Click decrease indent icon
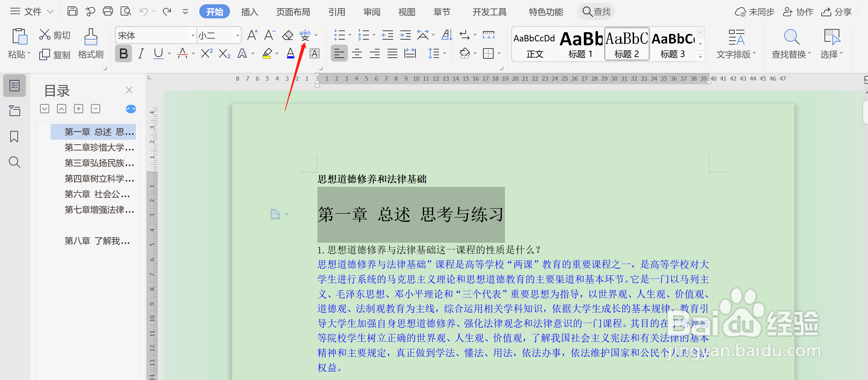Image resolution: width=868 pixels, height=380 pixels. (x=387, y=35)
